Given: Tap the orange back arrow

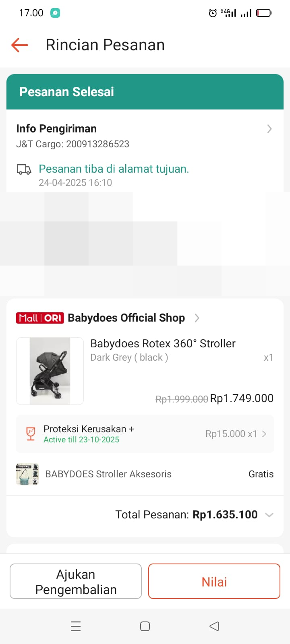Looking at the screenshot, I should [x=19, y=45].
